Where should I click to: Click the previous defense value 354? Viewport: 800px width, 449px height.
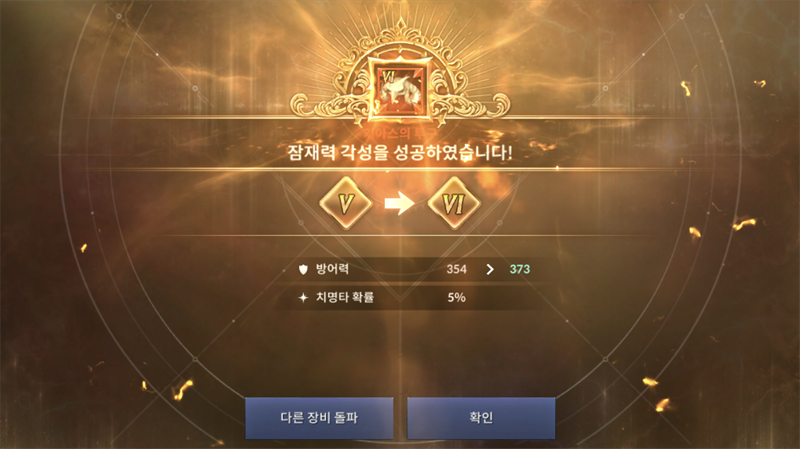click(456, 269)
